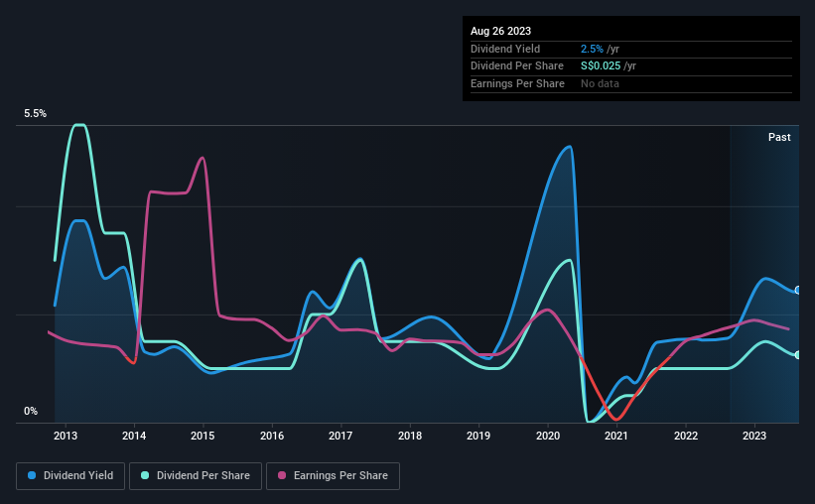
Task: Click the teal Dividend Per Share endpoint marker
Action: (798, 354)
